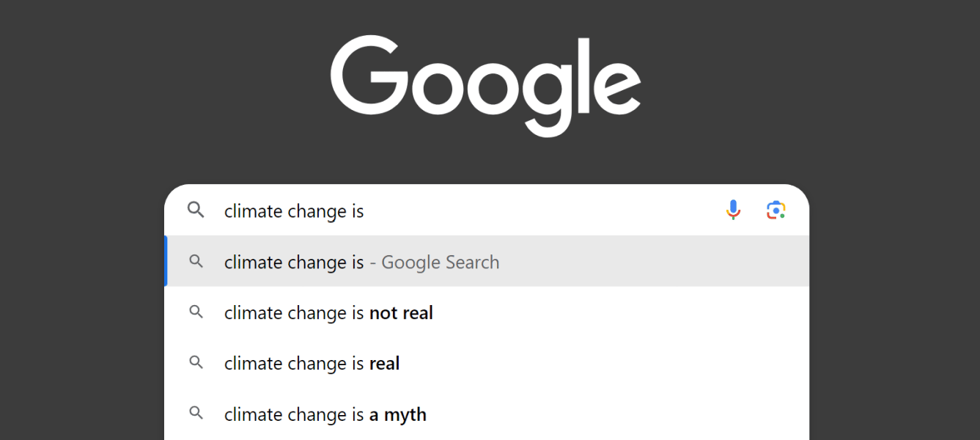
Task: Click the voice search microphone icon
Action: click(733, 210)
